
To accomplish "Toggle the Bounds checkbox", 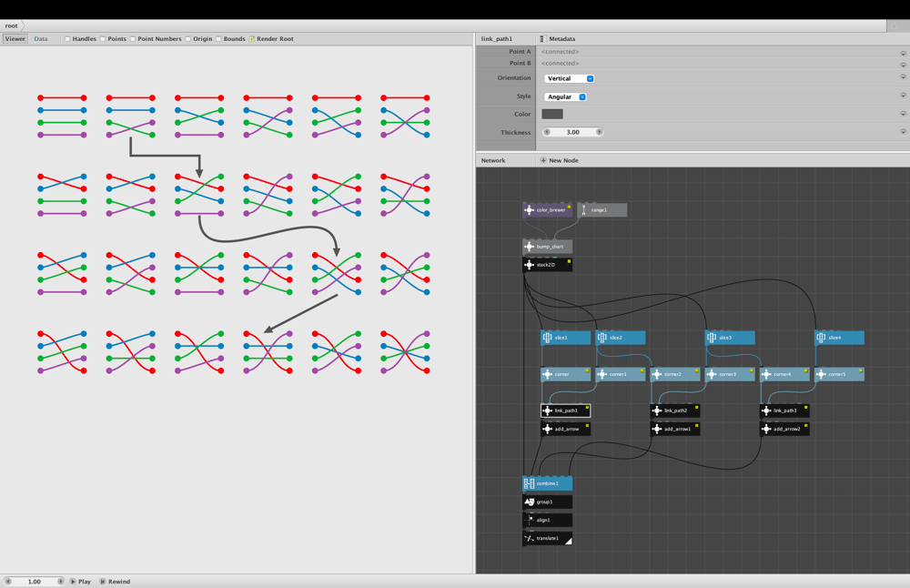I will pyautogui.click(x=218, y=39).
